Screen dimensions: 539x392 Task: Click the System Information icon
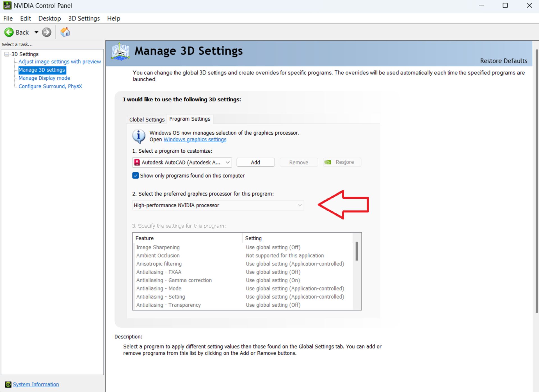click(x=8, y=384)
